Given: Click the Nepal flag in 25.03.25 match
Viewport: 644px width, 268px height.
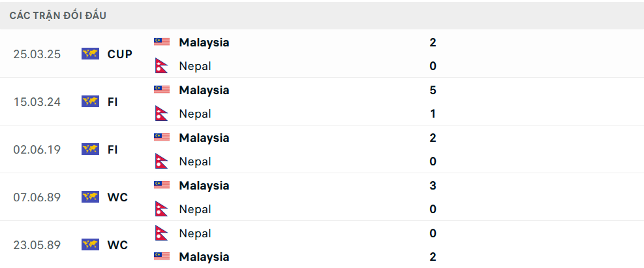Looking at the screenshot, I should click(162, 66).
